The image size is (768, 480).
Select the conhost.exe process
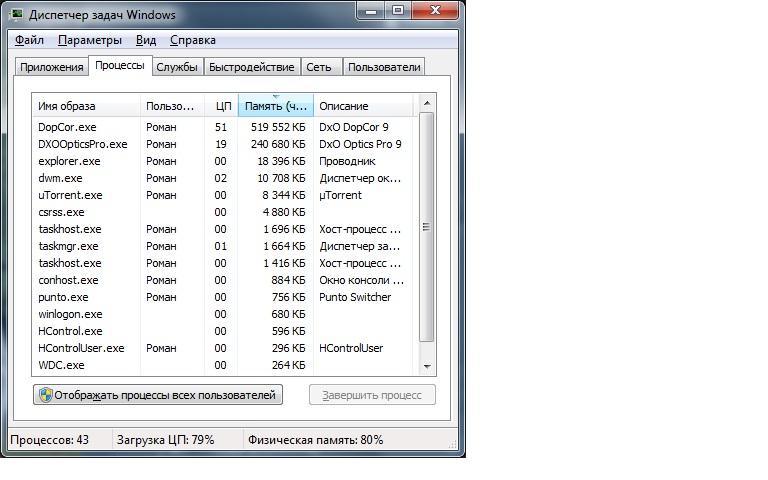[225, 280]
